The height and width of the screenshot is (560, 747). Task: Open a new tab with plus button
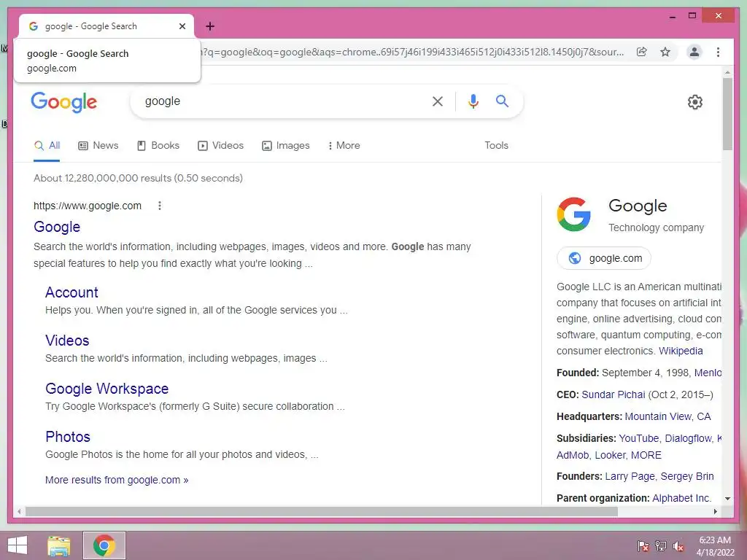pyautogui.click(x=210, y=26)
